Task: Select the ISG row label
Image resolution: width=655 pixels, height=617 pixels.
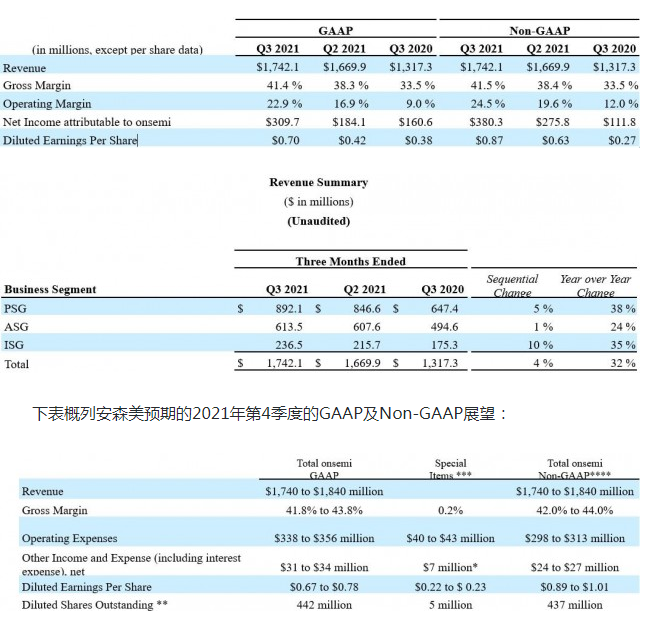Action: pos(15,346)
